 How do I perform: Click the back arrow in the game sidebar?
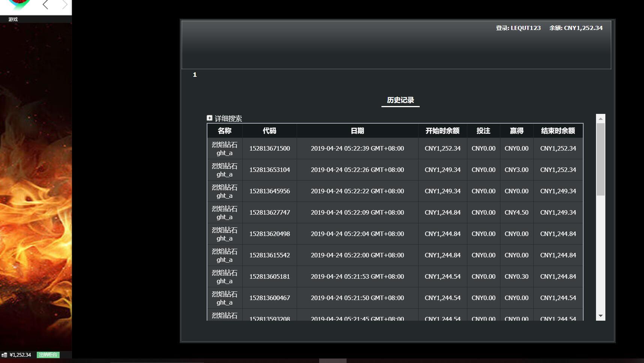(x=45, y=5)
